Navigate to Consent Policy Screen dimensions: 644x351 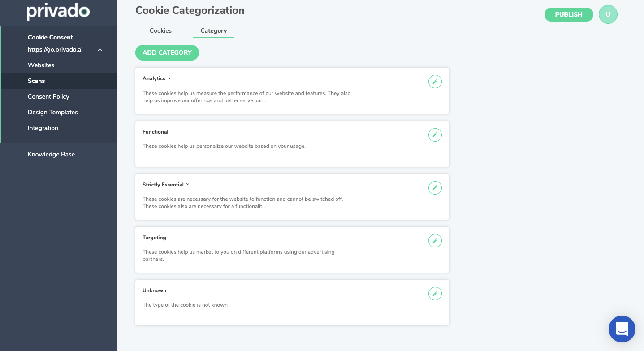tap(48, 96)
